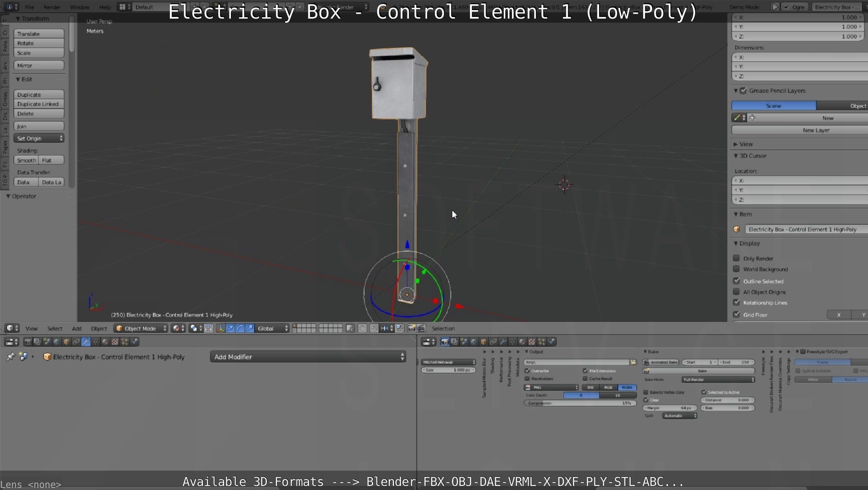Enable the Only Render checkbox
Viewport: 868px width, 490px height.
736,258
